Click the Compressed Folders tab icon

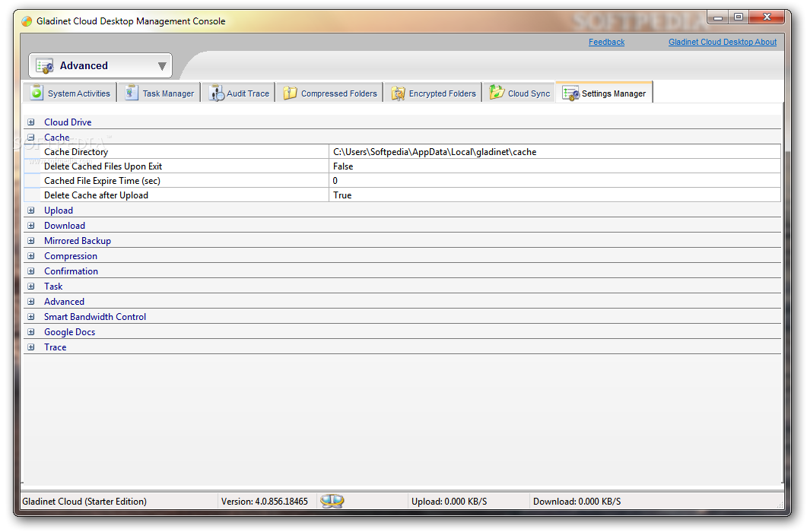point(290,93)
